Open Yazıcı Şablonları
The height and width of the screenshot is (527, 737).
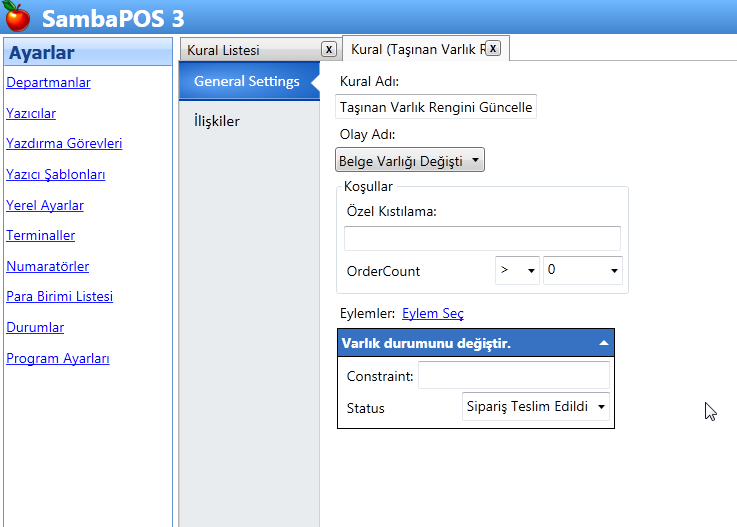click(x=56, y=174)
